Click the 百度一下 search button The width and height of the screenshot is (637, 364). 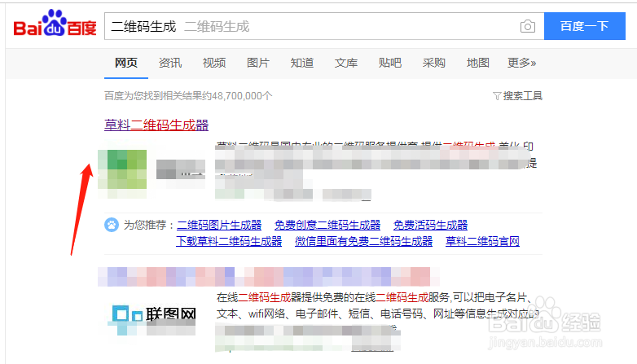point(585,26)
